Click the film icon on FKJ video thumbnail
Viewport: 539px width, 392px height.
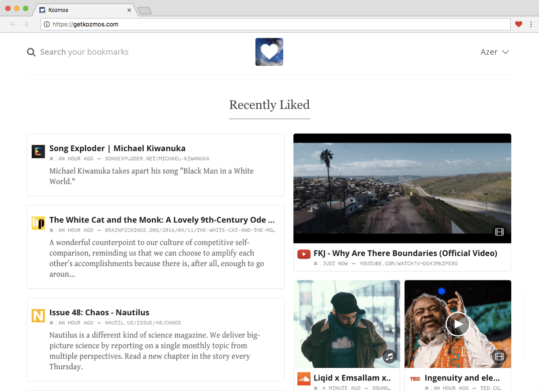point(499,232)
